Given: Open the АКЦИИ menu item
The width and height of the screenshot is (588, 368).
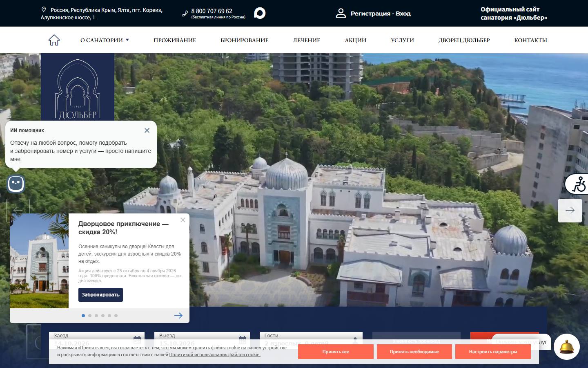Looking at the screenshot, I should [x=356, y=40].
